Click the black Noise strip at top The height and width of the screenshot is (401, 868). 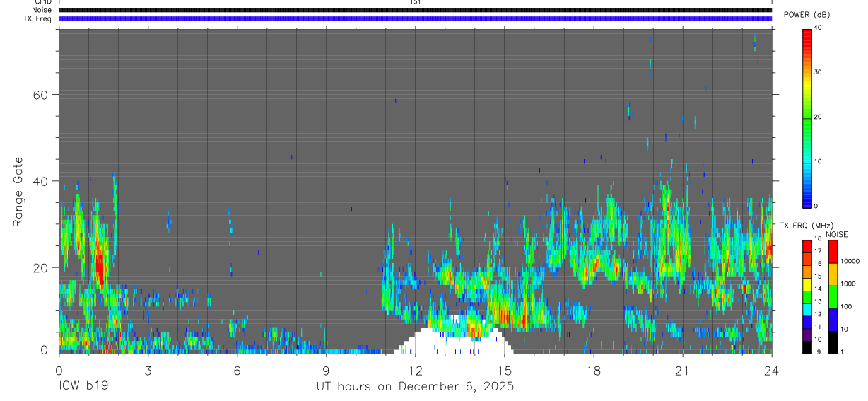416,10
